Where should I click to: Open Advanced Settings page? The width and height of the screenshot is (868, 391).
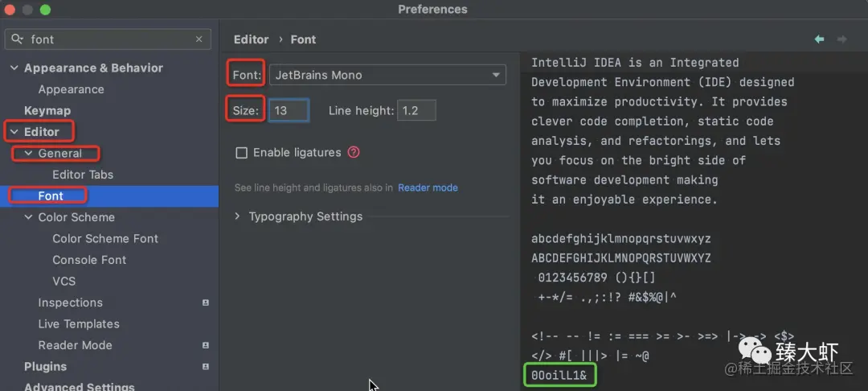tap(79, 386)
